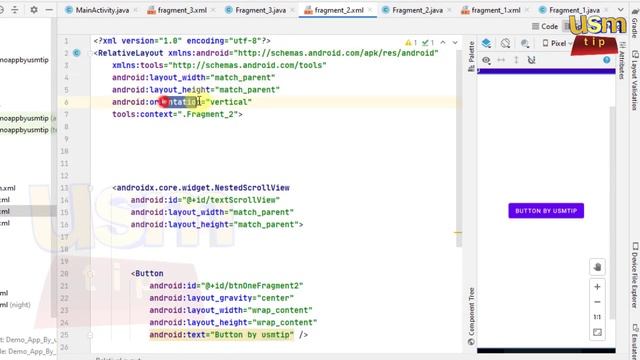The image size is (640, 360).
Task: Collapse all in project panel
Action: click(15, 9)
